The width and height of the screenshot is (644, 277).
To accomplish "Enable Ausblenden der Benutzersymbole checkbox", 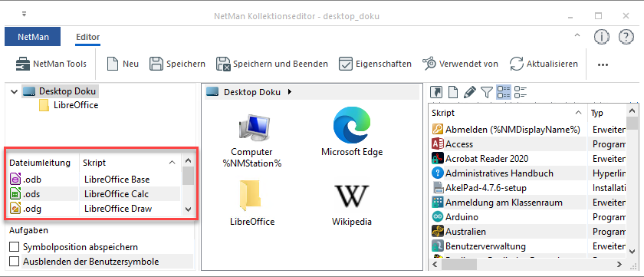I will 15,262.
